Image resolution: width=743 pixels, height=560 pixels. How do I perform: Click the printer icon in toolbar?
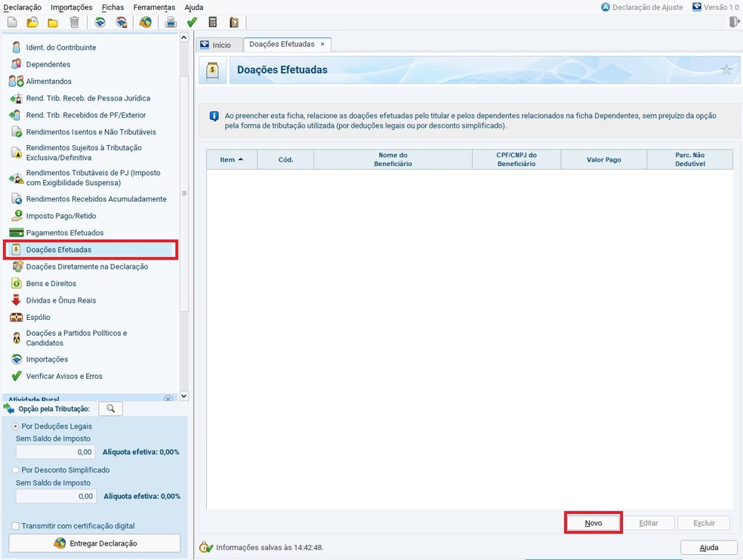pyautogui.click(x=171, y=23)
